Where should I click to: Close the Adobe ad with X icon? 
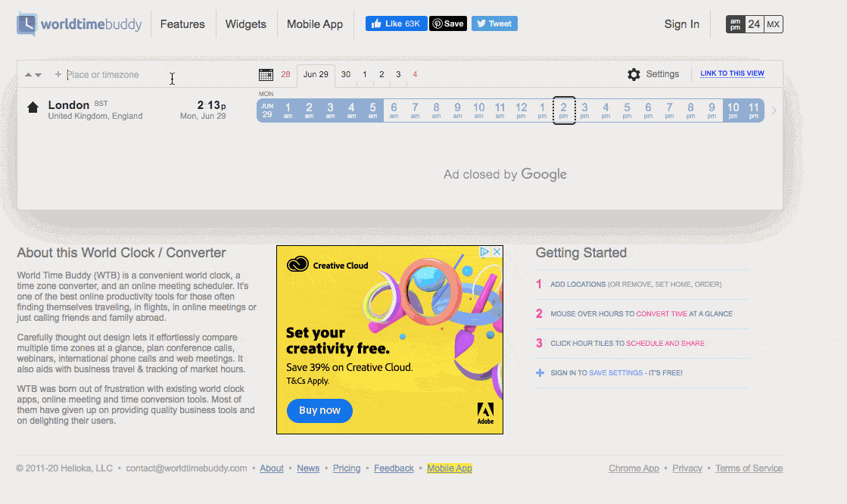pos(497,251)
